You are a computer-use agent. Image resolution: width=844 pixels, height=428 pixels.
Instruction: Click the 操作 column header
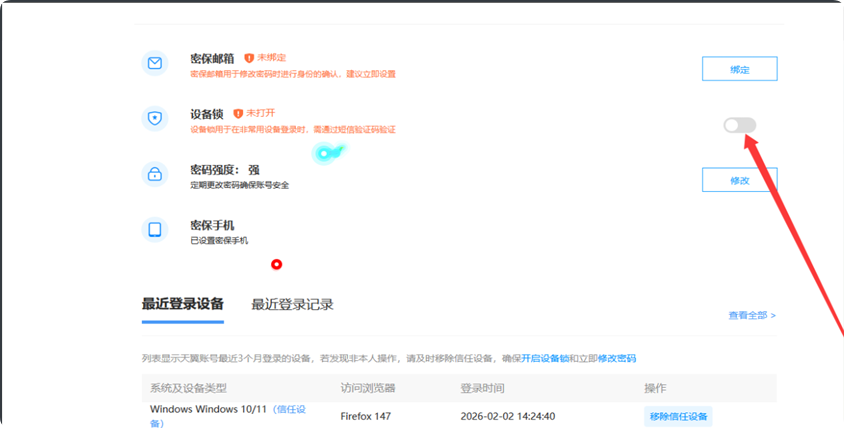(655, 388)
